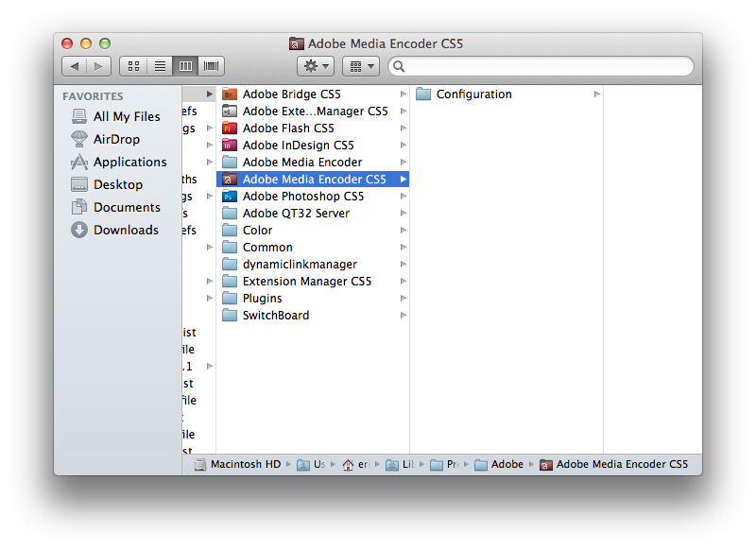Select the Adobe Media Encoder folder icon
The image size is (756, 550).
click(230, 162)
